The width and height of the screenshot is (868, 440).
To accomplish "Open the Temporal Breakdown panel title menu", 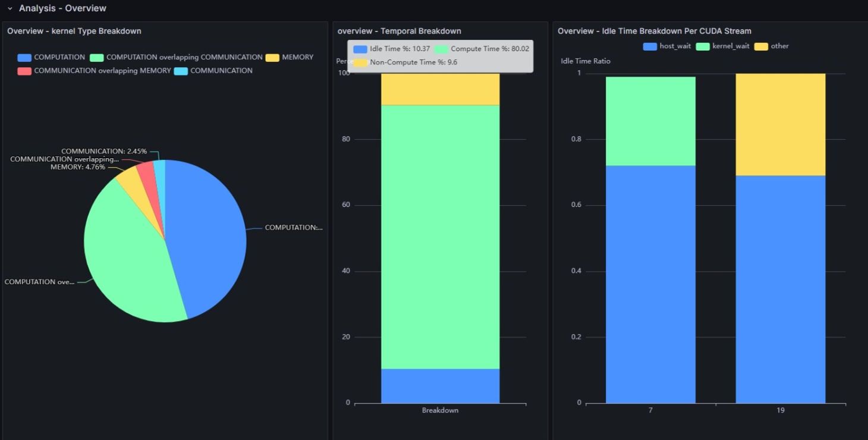I will pyautogui.click(x=399, y=31).
